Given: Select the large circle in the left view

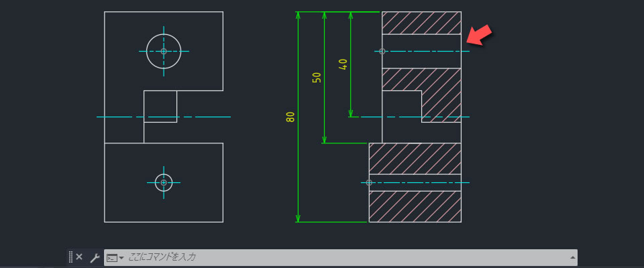Looking at the screenshot, I should pyautogui.click(x=164, y=52).
